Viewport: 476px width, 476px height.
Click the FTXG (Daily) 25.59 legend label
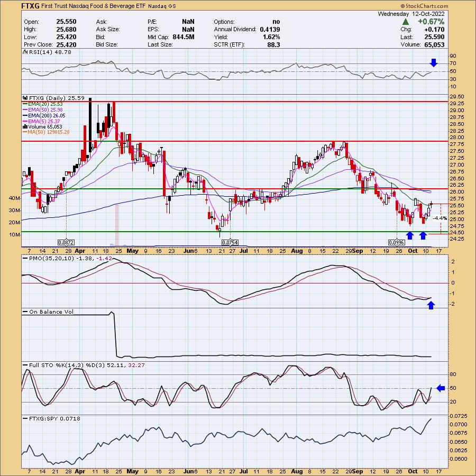pyautogui.click(x=57, y=98)
